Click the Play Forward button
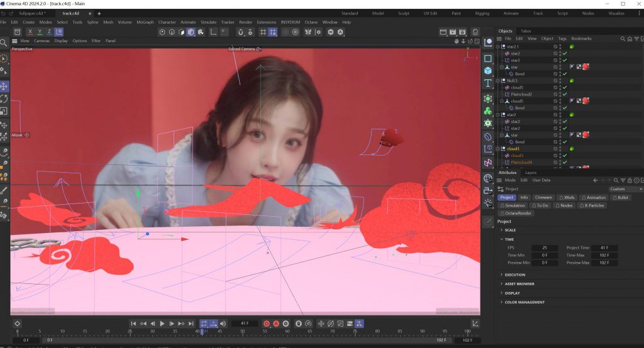 pyautogui.click(x=162, y=324)
